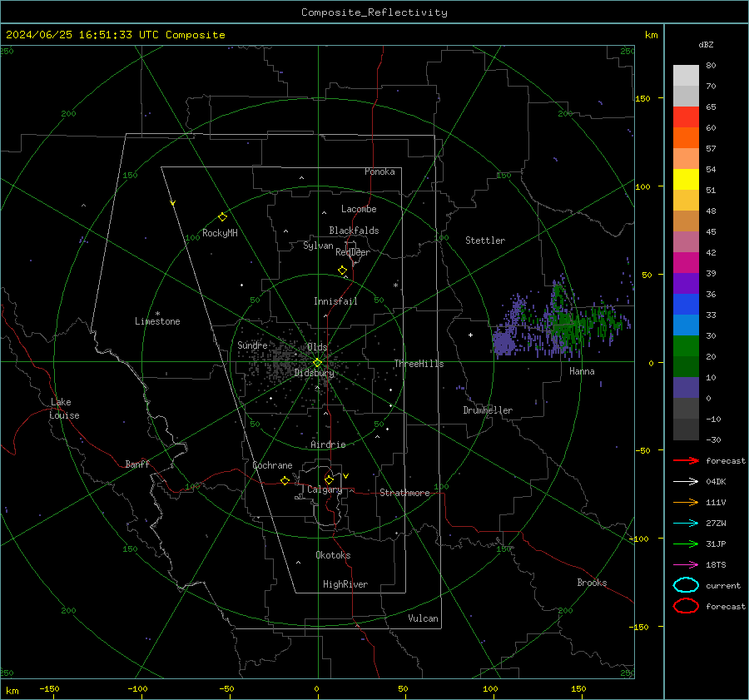The image size is (749, 700).
Task: Click the Cochrane map label
Action: pos(272,465)
